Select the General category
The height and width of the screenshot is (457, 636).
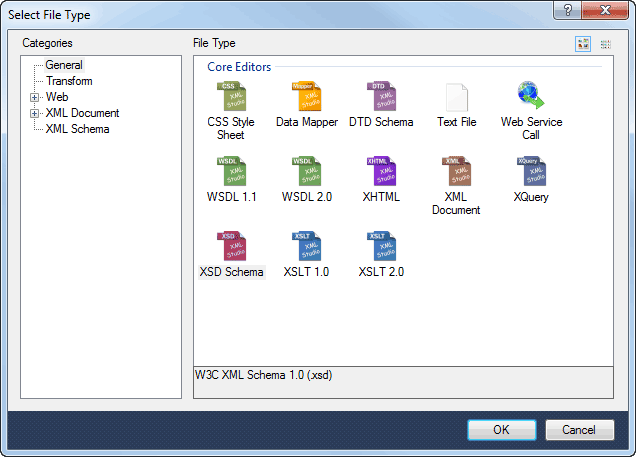pyautogui.click(x=64, y=65)
